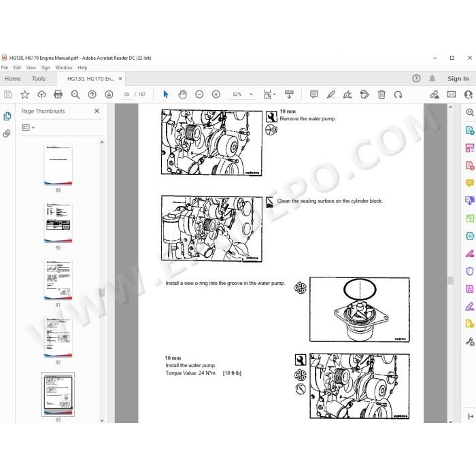
Task: Open the Attachments paperclip pane
Action: pyautogui.click(x=7, y=133)
